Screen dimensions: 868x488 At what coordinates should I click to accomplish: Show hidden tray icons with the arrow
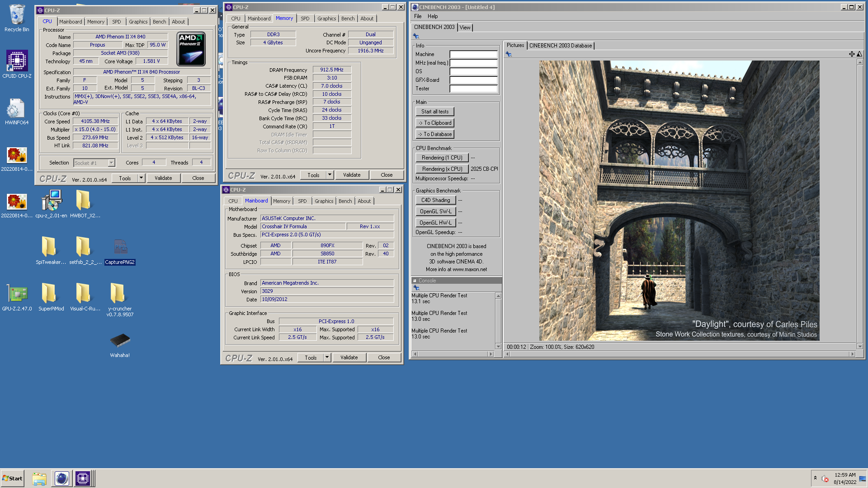815,478
